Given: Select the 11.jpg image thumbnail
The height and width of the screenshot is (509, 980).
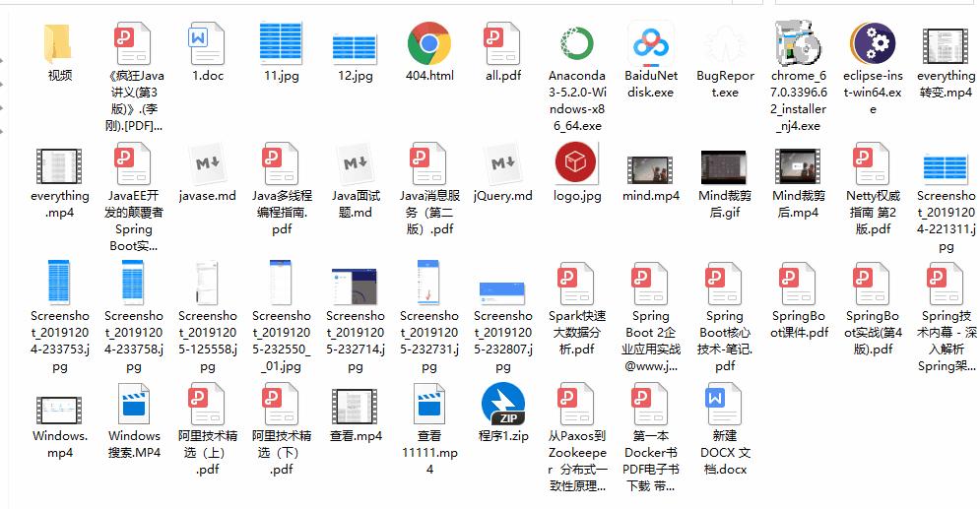Looking at the screenshot, I should pyautogui.click(x=282, y=43).
